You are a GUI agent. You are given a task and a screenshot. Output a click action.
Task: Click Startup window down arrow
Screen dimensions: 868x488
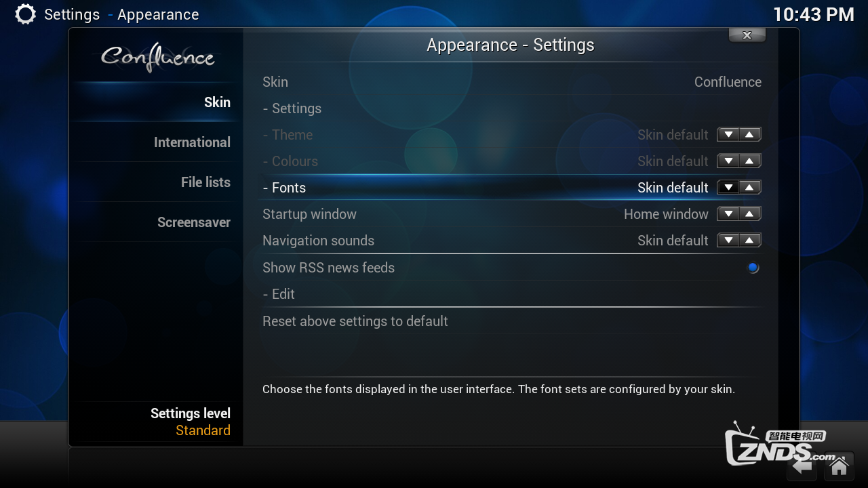[728, 214]
